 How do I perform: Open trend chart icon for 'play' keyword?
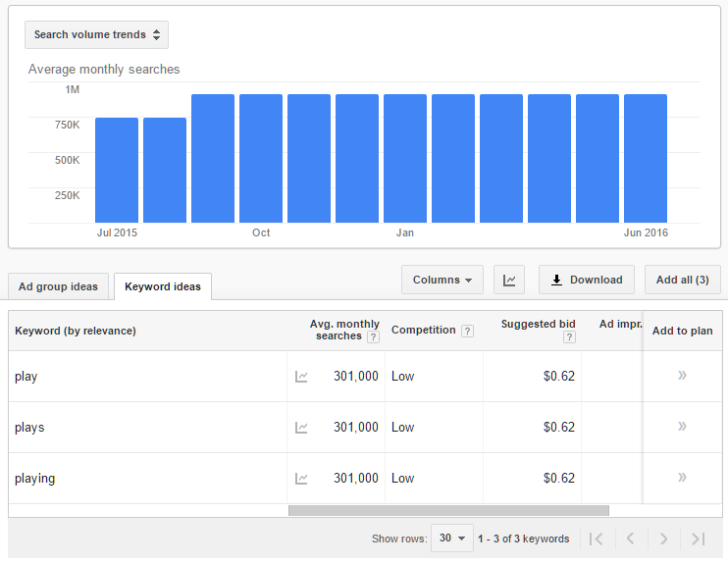click(302, 377)
